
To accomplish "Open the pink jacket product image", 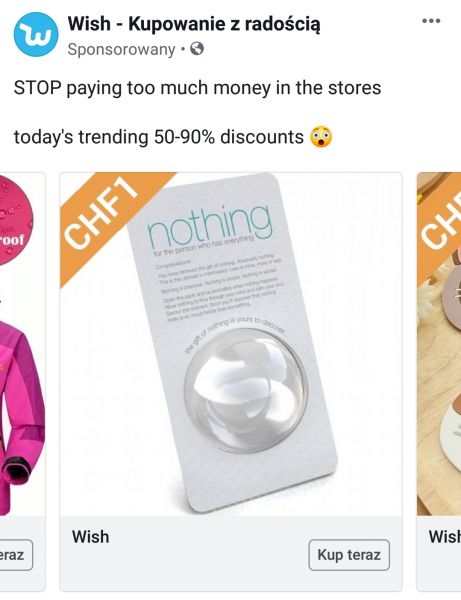I will (23, 344).
